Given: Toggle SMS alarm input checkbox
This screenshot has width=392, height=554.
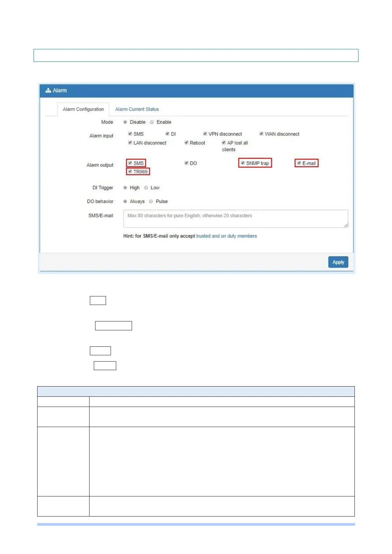Looking at the screenshot, I should (130, 134).
